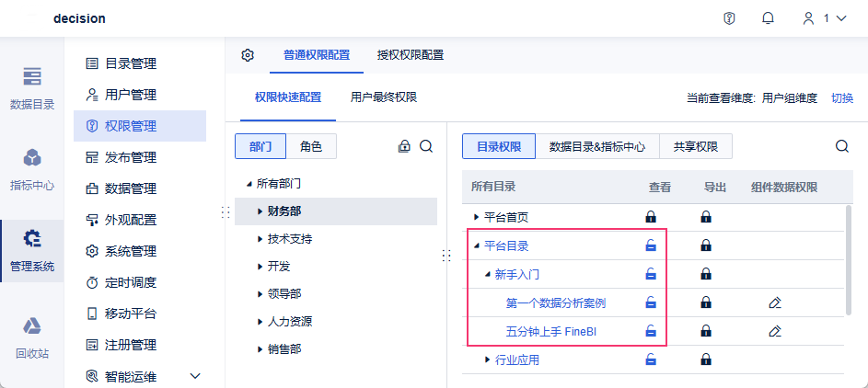This screenshot has width=868, height=388.
Task: Toggle view permission for 五分钟上手 FineBI
Action: [651, 331]
